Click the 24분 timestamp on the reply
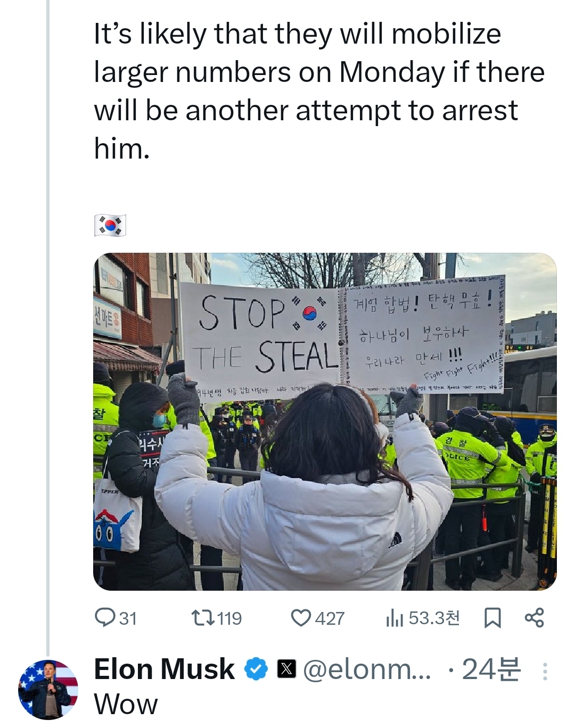This screenshot has height=728, width=575. [x=491, y=669]
